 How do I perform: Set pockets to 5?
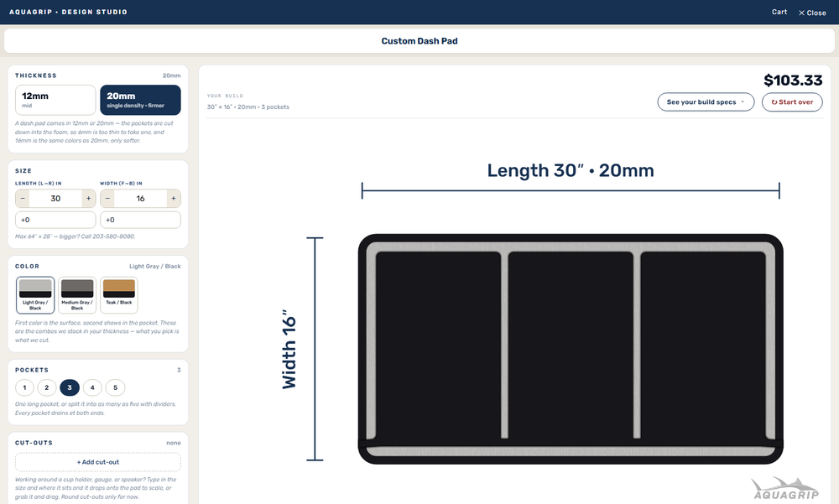[x=116, y=387]
